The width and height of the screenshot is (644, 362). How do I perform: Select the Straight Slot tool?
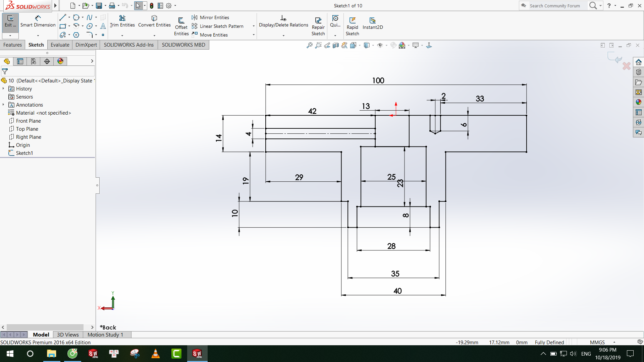(63, 35)
